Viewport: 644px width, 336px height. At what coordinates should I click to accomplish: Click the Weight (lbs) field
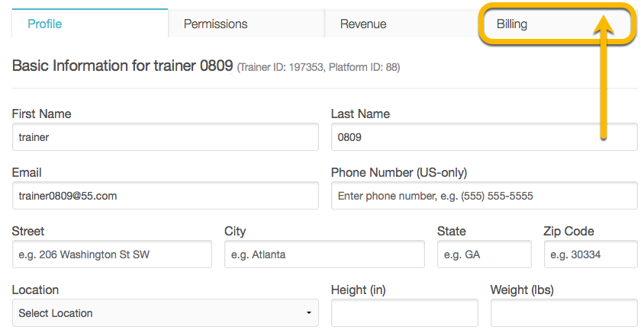click(564, 313)
